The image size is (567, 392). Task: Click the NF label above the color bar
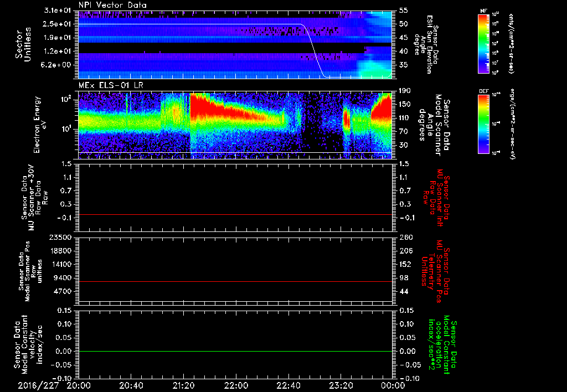click(x=483, y=11)
